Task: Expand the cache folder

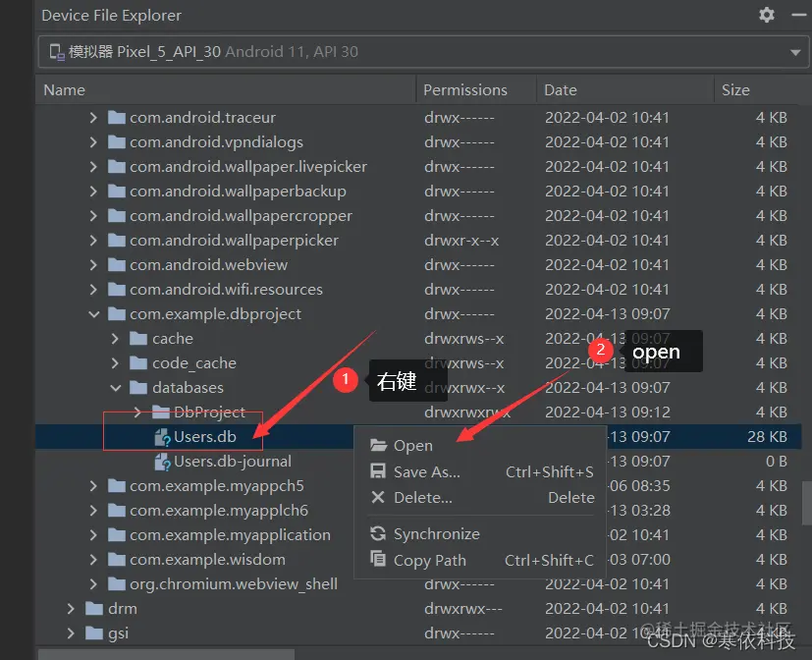Action: click(x=115, y=339)
